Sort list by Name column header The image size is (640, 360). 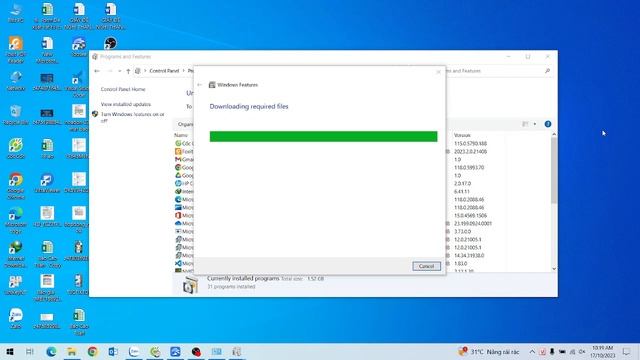[x=181, y=135]
